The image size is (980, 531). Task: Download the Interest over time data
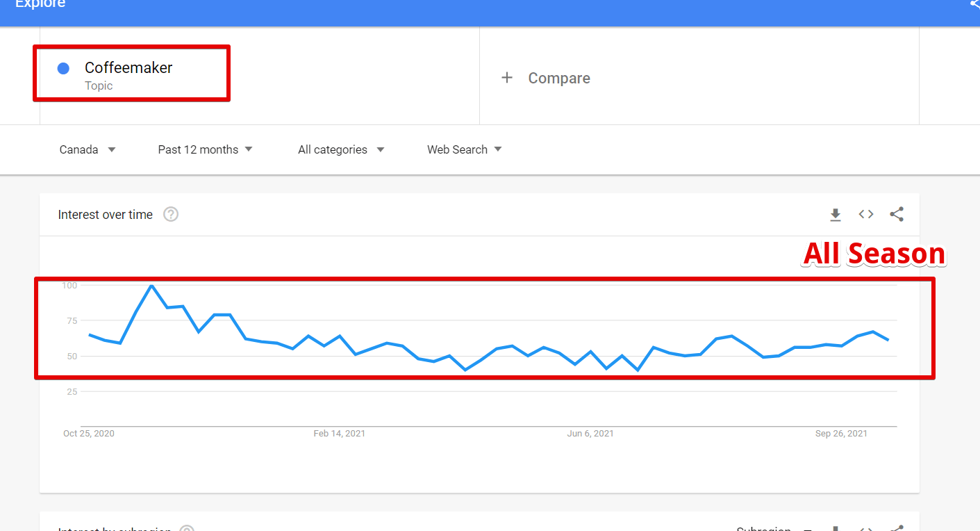coord(836,215)
